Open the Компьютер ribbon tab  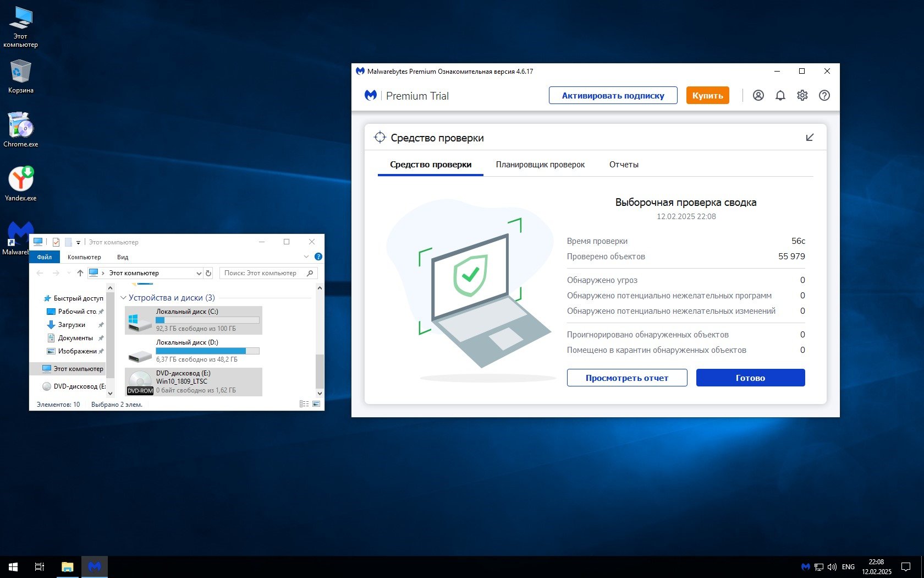click(84, 257)
